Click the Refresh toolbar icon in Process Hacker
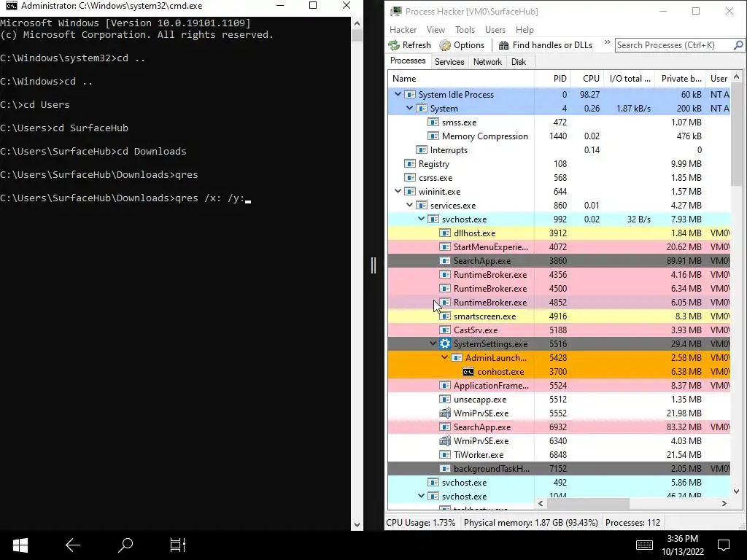 (x=394, y=45)
